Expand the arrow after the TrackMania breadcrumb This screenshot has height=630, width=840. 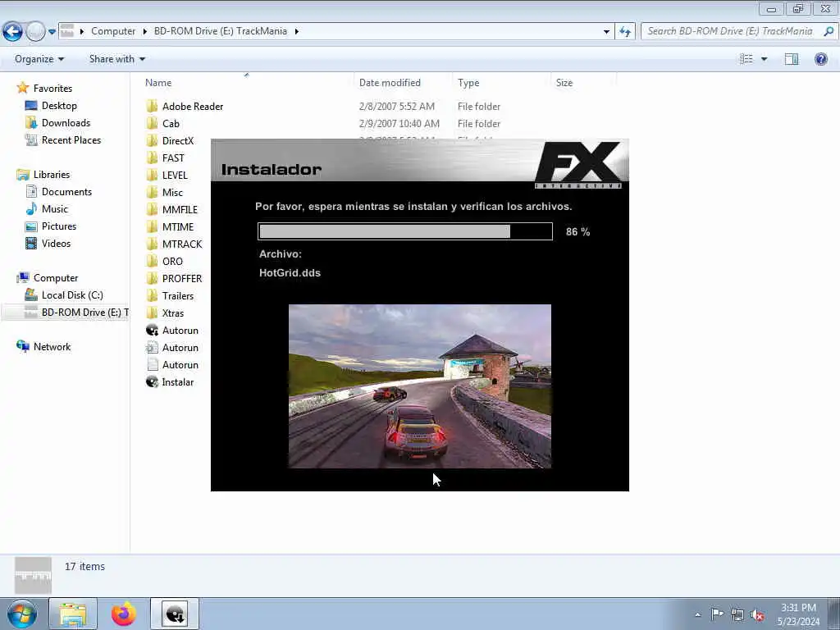296,32
